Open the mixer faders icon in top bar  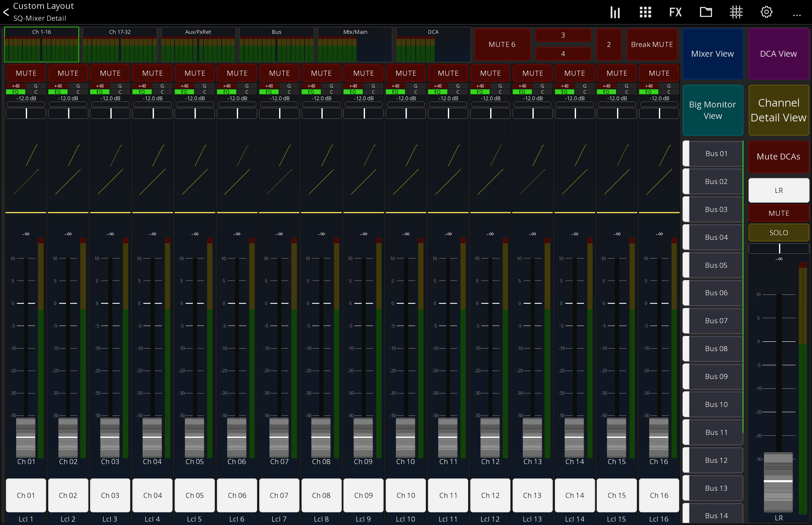click(615, 12)
